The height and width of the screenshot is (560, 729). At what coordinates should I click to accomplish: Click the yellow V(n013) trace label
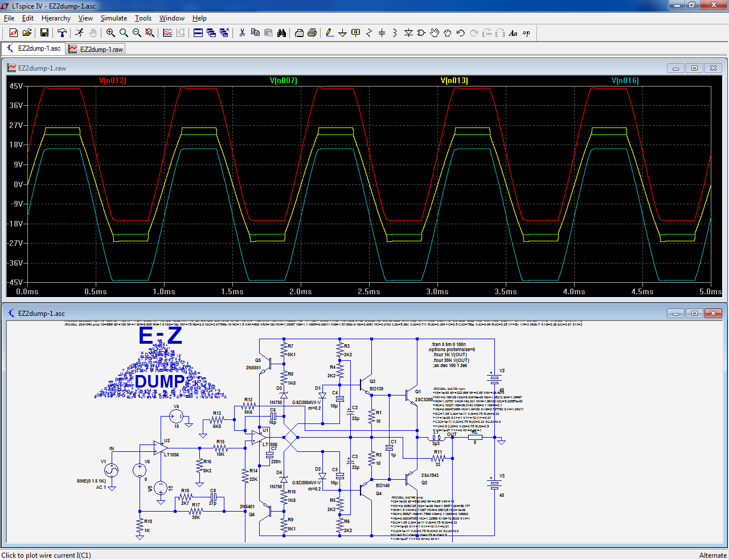(454, 81)
